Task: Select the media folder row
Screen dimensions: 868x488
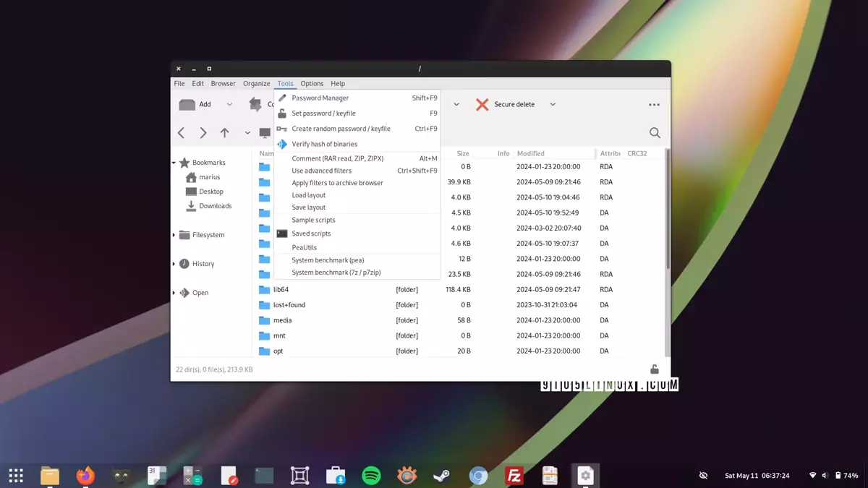Action: (459, 320)
